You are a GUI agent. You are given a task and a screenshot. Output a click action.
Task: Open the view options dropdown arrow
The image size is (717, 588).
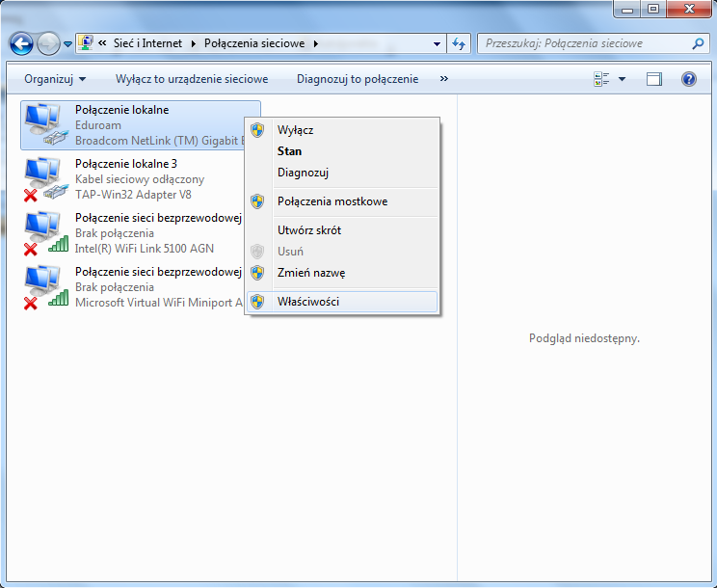click(x=622, y=79)
